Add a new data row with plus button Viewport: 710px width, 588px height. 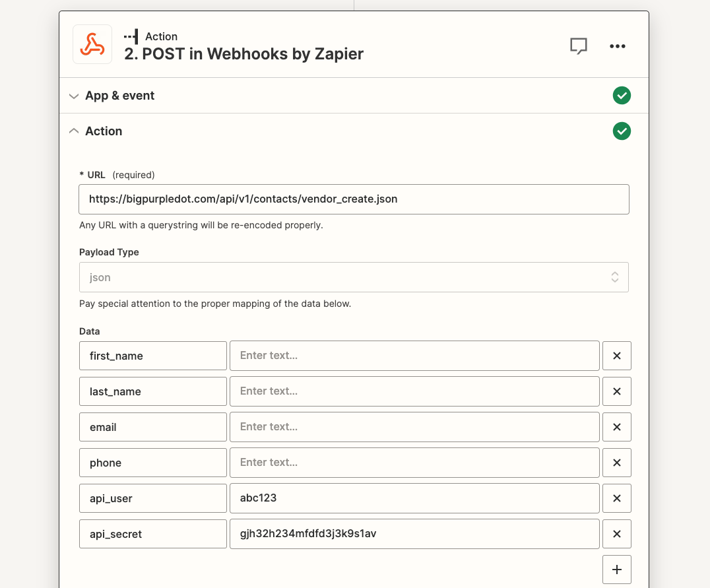coord(617,570)
